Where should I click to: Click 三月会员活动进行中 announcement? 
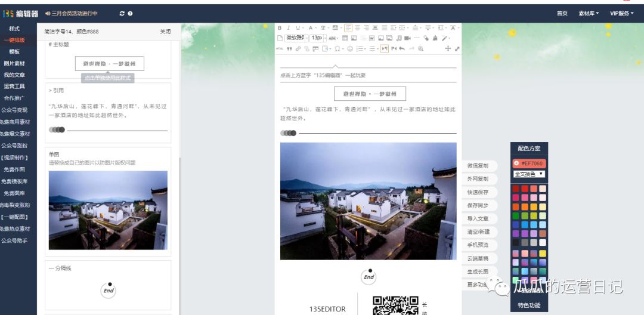tap(75, 14)
